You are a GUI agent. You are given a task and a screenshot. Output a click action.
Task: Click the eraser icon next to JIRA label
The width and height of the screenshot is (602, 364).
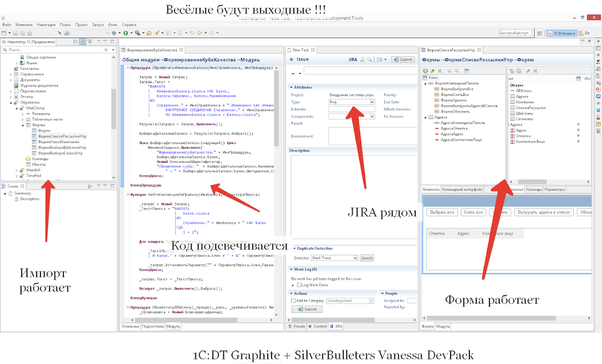click(362, 60)
